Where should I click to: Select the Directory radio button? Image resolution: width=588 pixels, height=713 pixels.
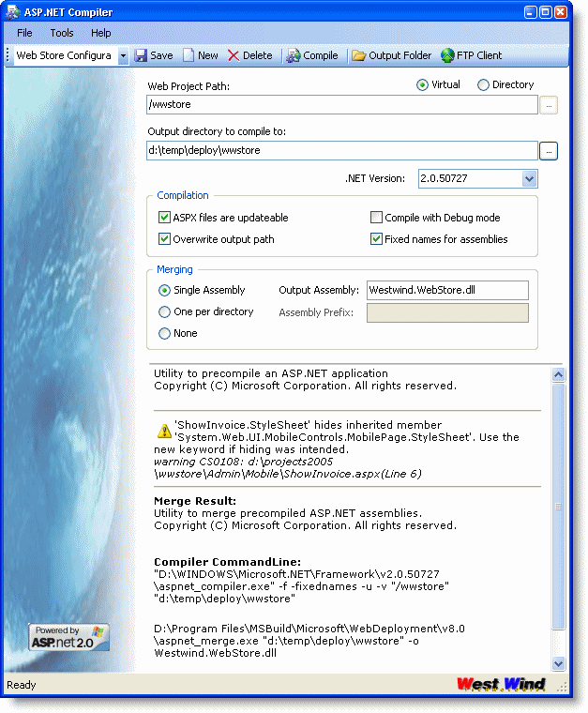pos(483,85)
